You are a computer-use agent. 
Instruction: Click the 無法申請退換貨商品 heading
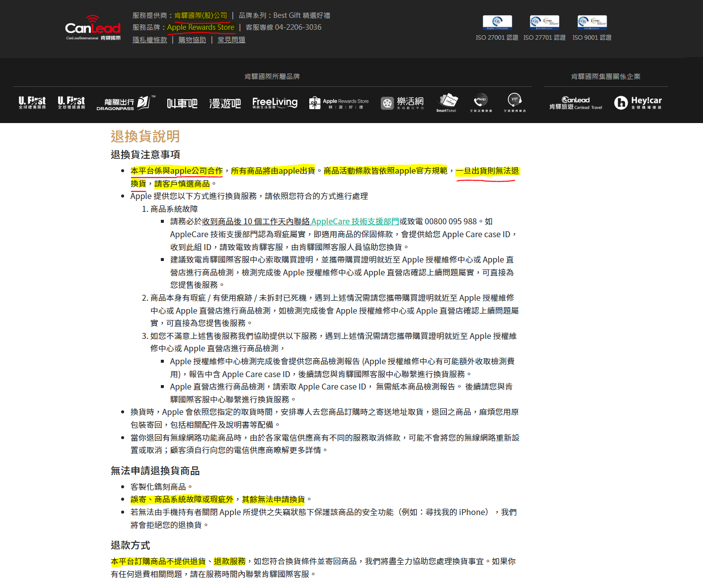coord(155,470)
